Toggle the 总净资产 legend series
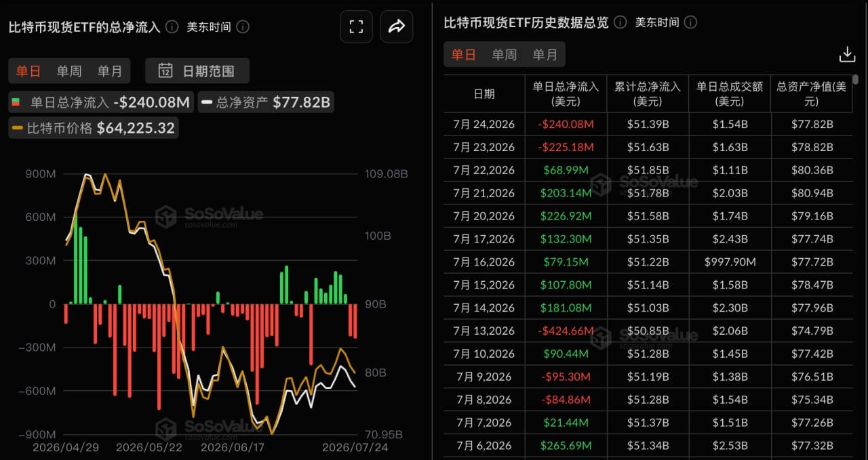The height and width of the screenshot is (460, 868). pos(266,102)
